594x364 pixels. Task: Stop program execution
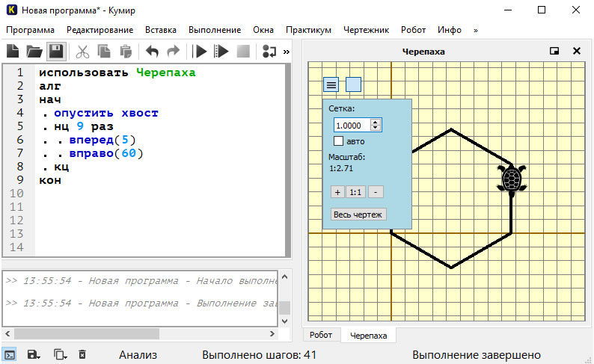click(243, 51)
